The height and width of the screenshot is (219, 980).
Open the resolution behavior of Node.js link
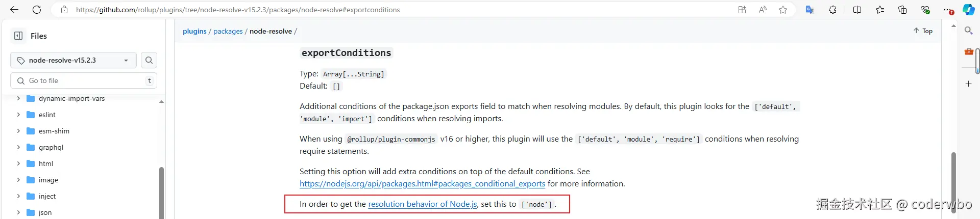click(423, 204)
